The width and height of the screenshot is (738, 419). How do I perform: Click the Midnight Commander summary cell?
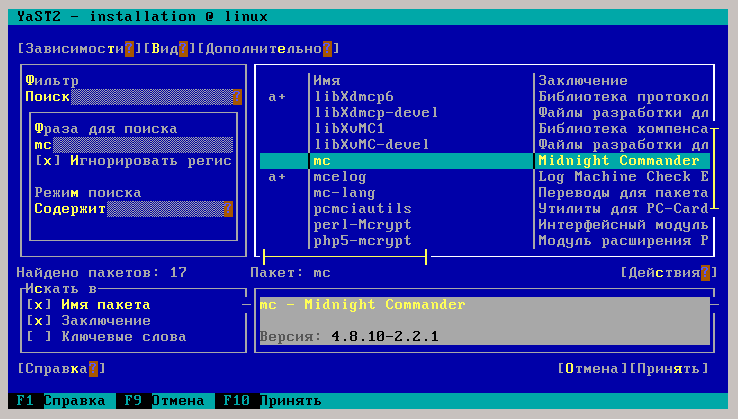pyautogui.click(x=619, y=161)
